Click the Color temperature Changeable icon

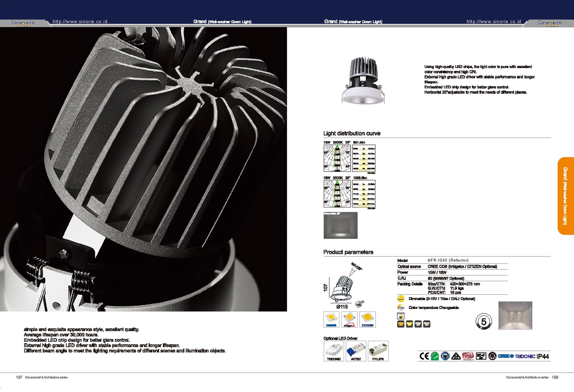[x=401, y=307]
